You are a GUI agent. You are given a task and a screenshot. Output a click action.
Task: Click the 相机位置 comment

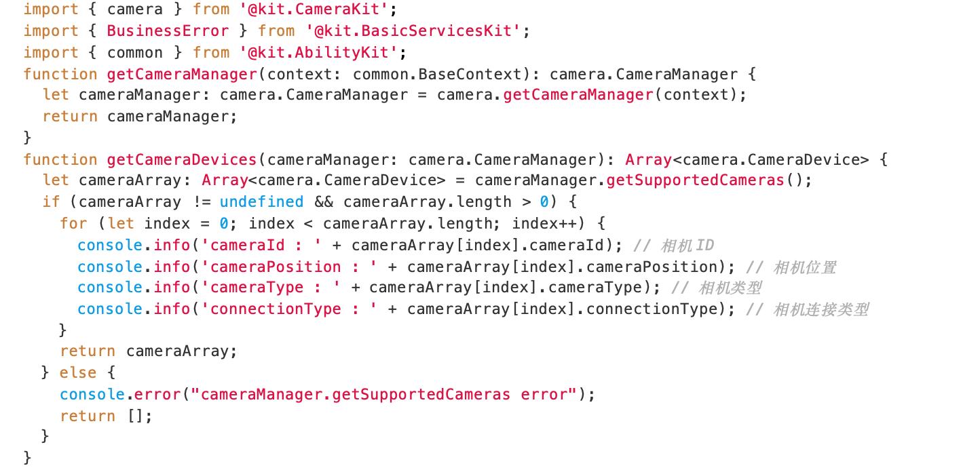tap(791, 267)
